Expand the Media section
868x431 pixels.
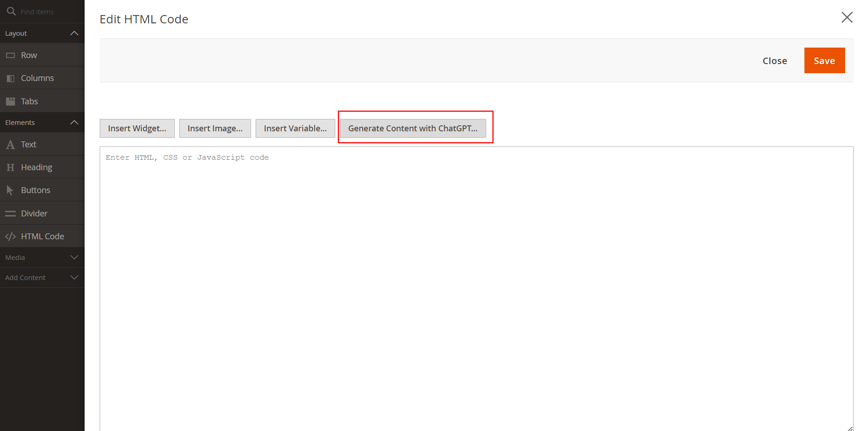(74, 258)
